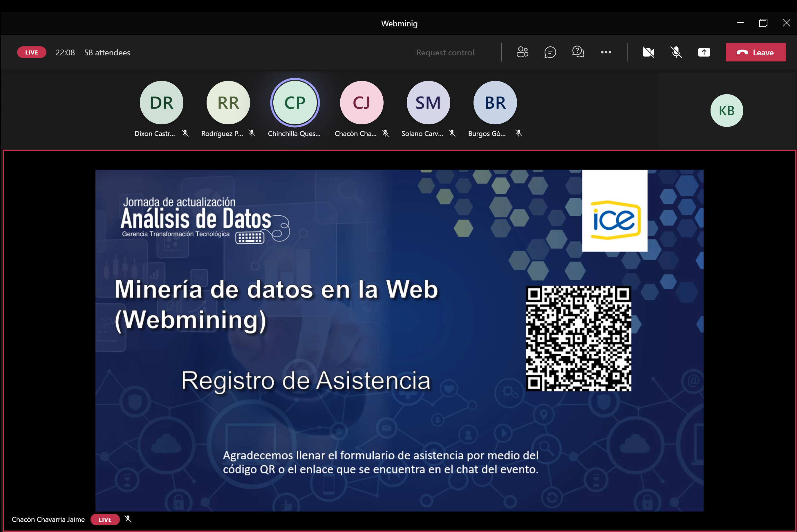This screenshot has width=797, height=532.
Task: Open More actions ellipsis menu
Action: pyautogui.click(x=606, y=52)
